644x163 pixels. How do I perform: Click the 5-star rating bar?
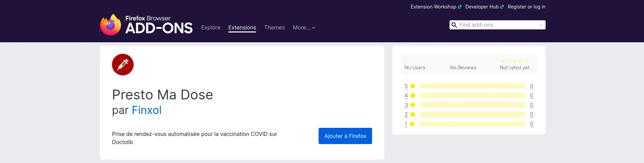click(472, 86)
